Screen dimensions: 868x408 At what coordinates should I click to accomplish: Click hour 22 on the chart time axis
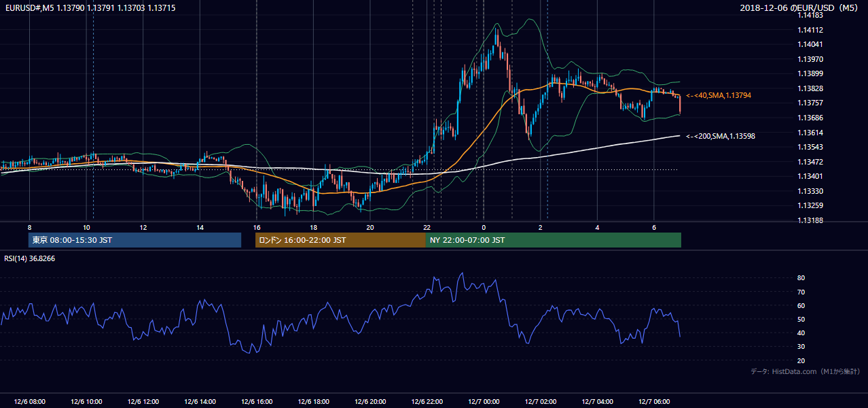click(x=427, y=227)
